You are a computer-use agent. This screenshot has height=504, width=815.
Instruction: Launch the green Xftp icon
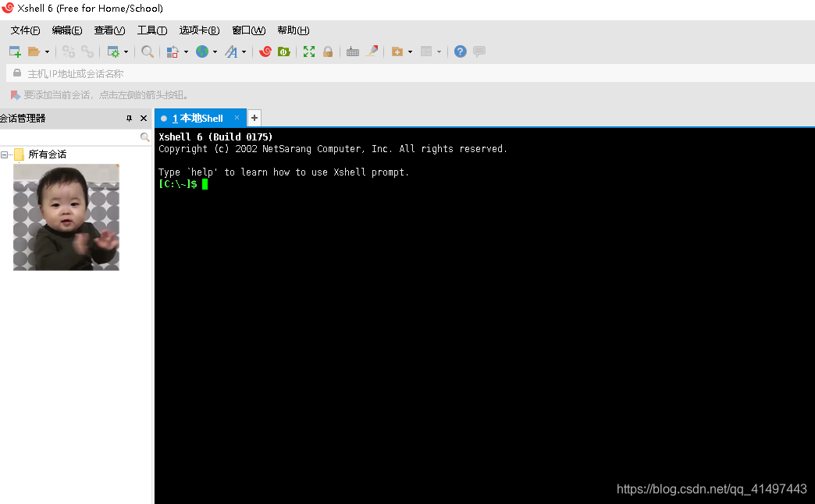(284, 51)
